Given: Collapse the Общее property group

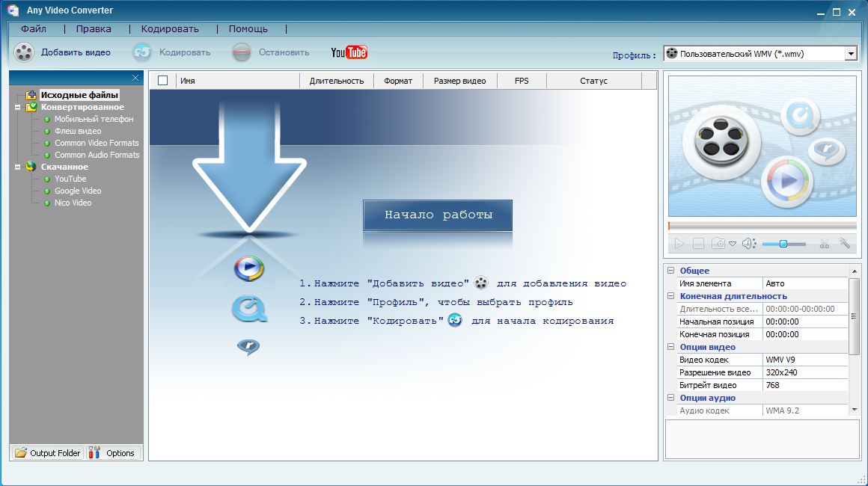Looking at the screenshot, I should coord(671,271).
